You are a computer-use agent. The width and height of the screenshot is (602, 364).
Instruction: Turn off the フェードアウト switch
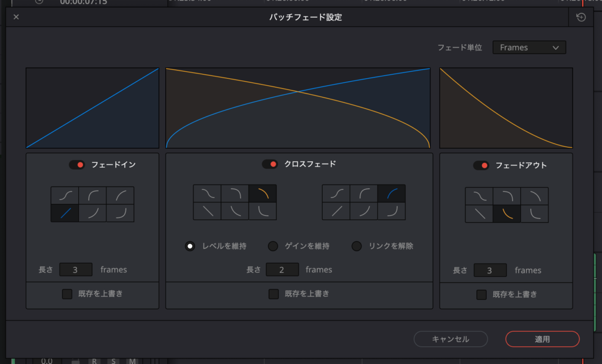pos(481,165)
